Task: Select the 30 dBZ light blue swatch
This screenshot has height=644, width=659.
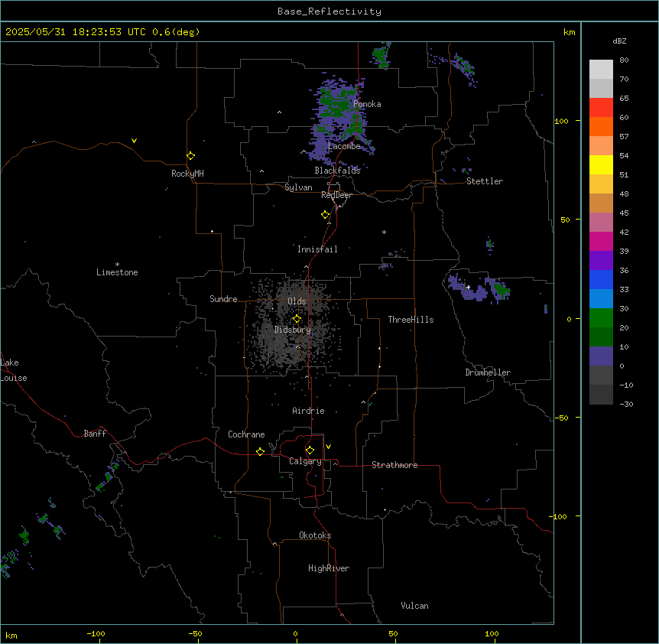Action: coord(601,298)
